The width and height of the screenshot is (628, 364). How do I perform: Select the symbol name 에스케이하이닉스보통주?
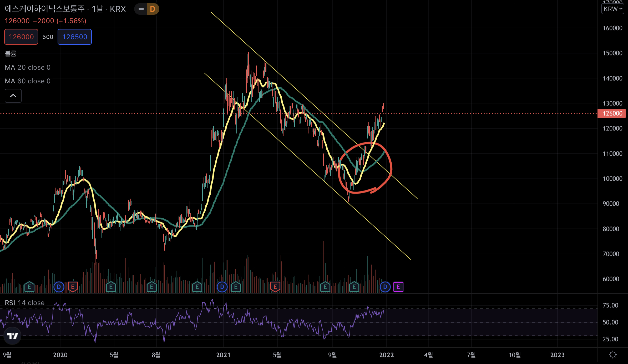point(45,9)
